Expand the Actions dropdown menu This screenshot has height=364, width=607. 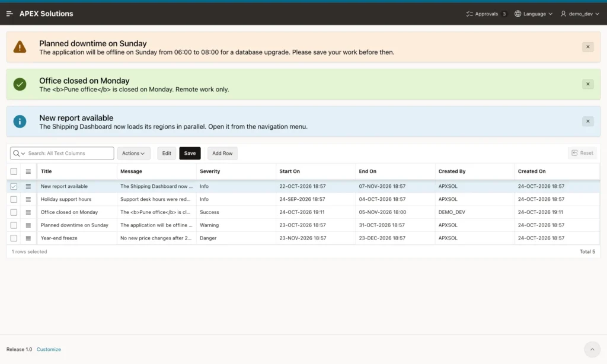click(133, 154)
